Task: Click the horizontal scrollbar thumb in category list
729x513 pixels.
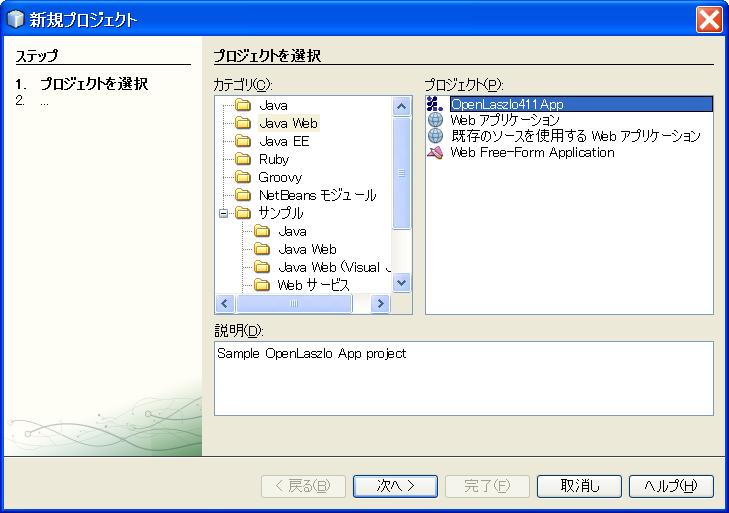Action: [x=294, y=303]
